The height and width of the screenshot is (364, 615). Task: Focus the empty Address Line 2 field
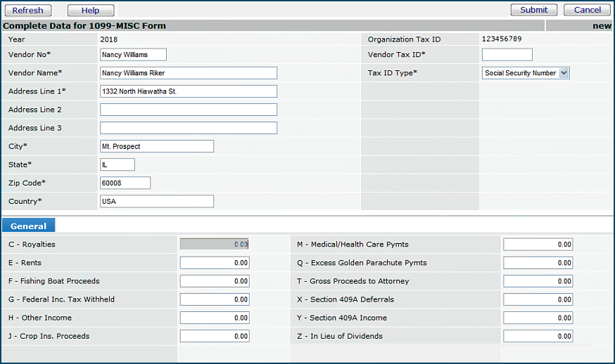tap(189, 110)
